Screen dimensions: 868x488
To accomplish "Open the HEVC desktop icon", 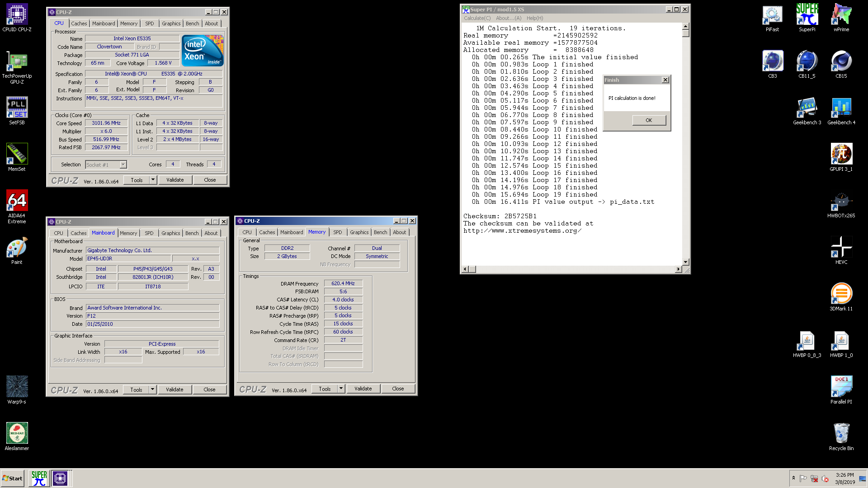I will 841,250.
